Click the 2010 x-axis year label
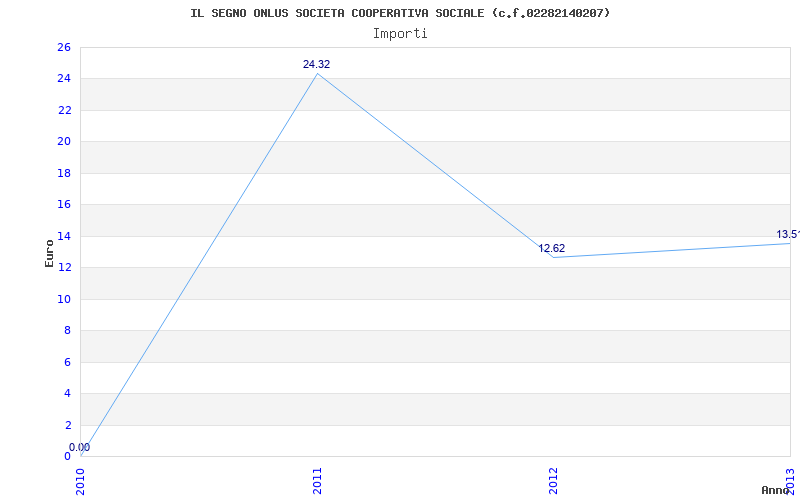This screenshot has height=500, width=800. (81, 481)
